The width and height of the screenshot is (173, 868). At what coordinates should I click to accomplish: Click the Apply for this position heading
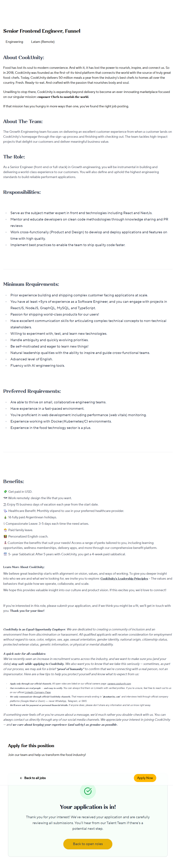pyautogui.click(x=31, y=746)
